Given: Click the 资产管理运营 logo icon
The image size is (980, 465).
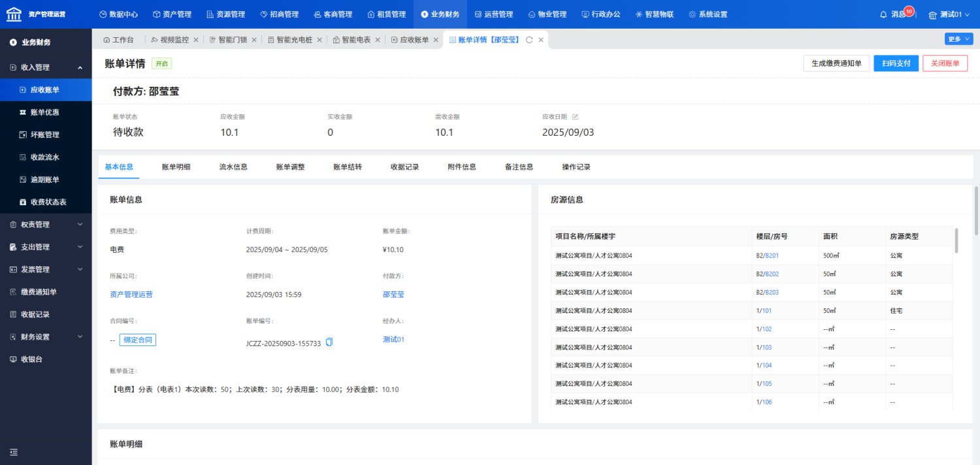Looking at the screenshot, I should tap(14, 14).
